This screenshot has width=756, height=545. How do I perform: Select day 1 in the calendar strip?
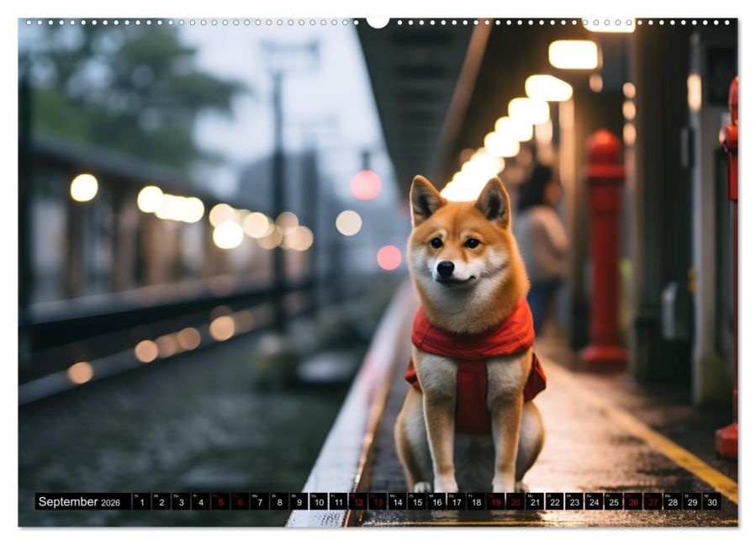[141, 502]
